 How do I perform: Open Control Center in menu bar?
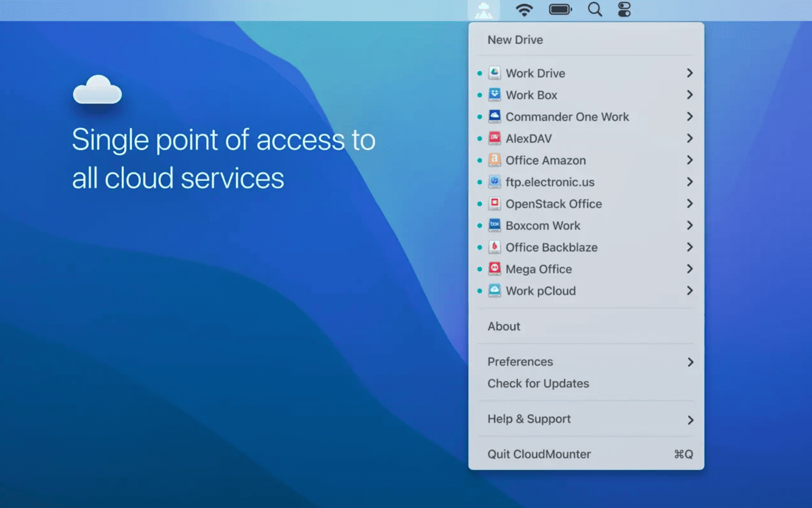(x=624, y=9)
